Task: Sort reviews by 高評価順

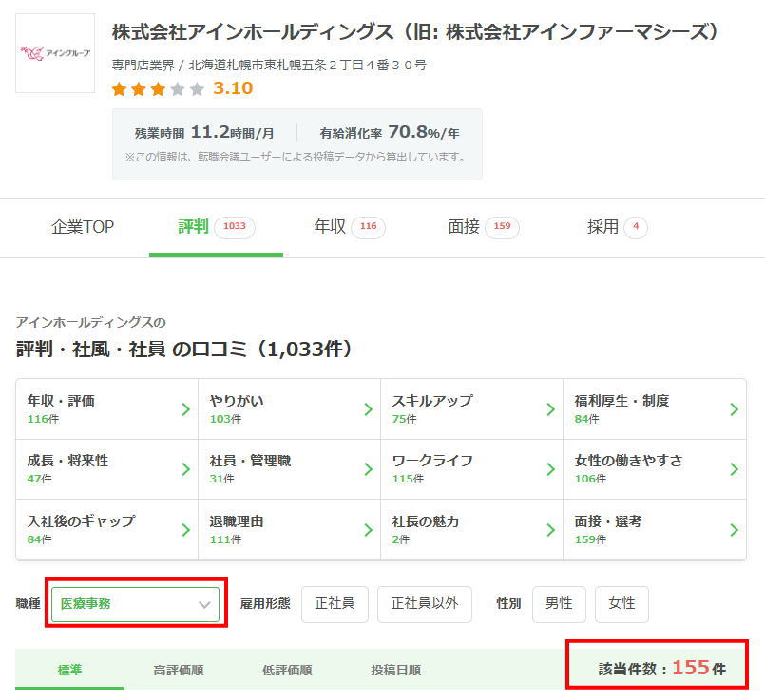Action: click(x=179, y=670)
